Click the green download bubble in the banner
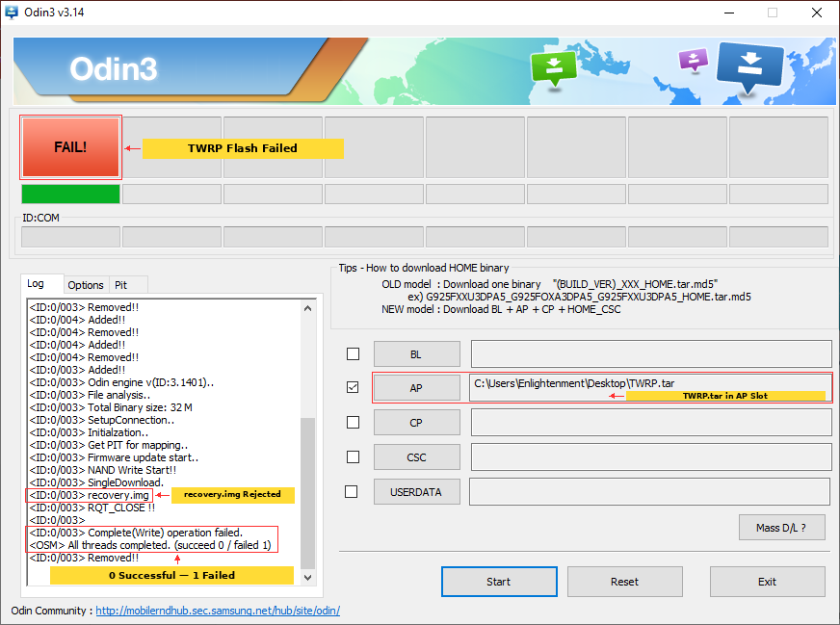 click(553, 68)
